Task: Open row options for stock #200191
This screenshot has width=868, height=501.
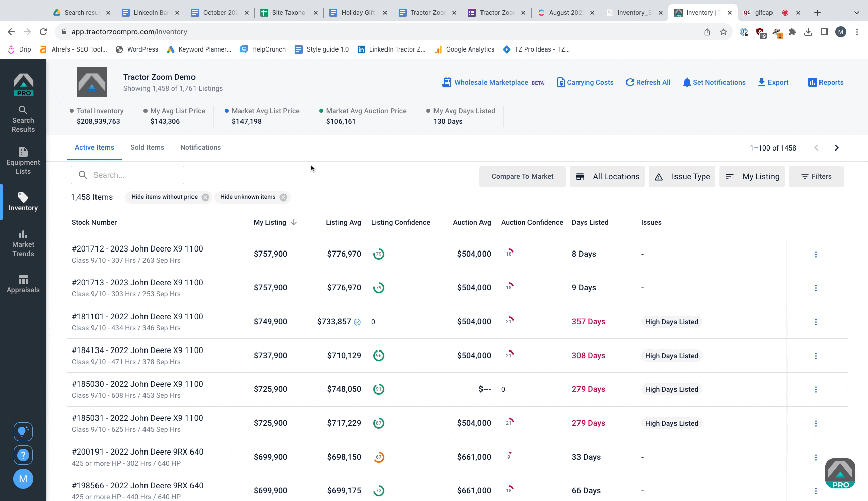Action: click(816, 457)
